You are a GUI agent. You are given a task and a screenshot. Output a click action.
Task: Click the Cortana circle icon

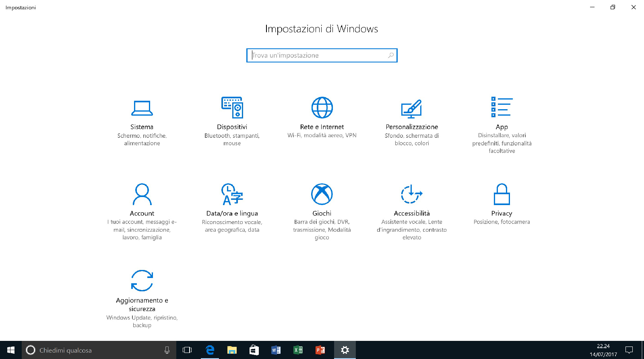[x=31, y=350]
